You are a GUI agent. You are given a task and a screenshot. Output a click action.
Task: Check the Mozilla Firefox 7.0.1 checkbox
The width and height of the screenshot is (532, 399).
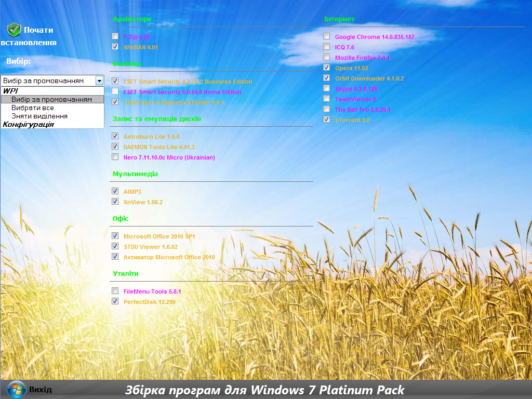click(x=326, y=57)
